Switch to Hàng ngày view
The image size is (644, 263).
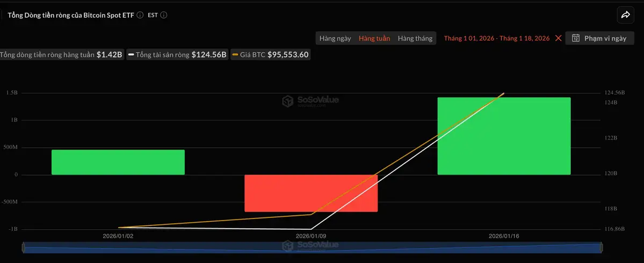[x=335, y=38]
